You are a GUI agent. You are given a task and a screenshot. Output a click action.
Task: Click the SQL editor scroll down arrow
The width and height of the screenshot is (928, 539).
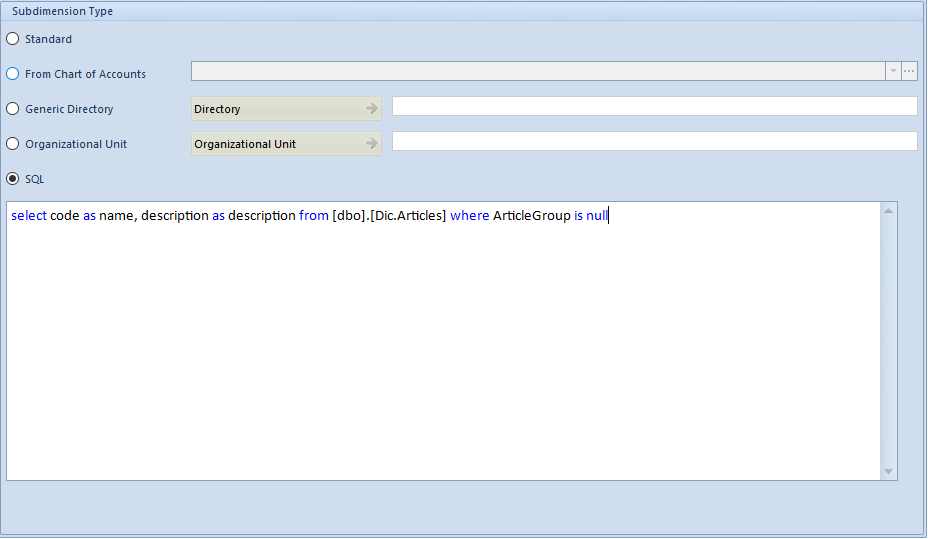pyautogui.click(x=888, y=472)
